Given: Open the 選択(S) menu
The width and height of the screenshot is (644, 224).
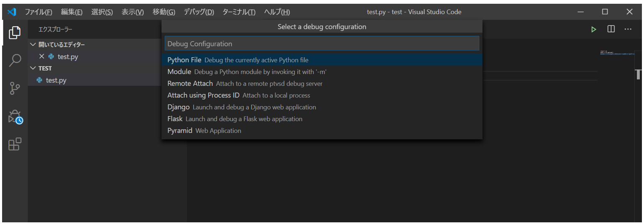Looking at the screenshot, I should pos(102,12).
